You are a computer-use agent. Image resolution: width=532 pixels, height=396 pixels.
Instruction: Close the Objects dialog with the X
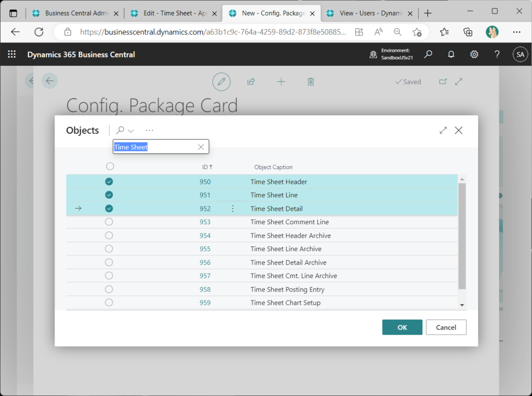click(x=459, y=131)
